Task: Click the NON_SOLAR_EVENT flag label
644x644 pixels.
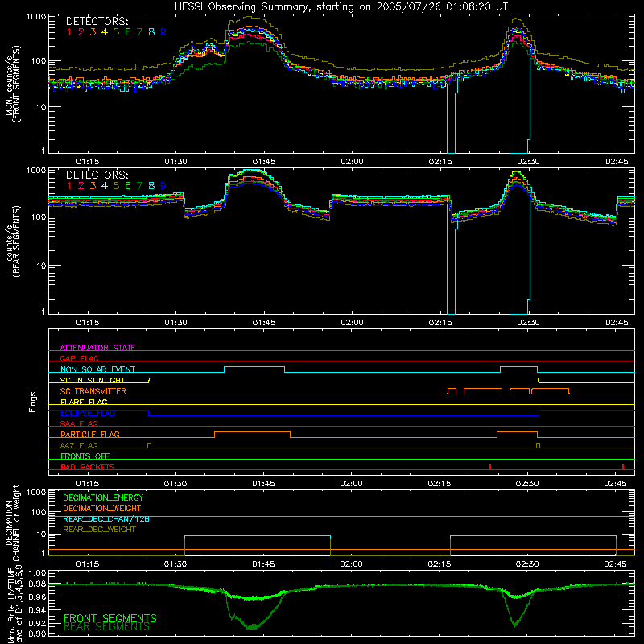Action: [97, 369]
